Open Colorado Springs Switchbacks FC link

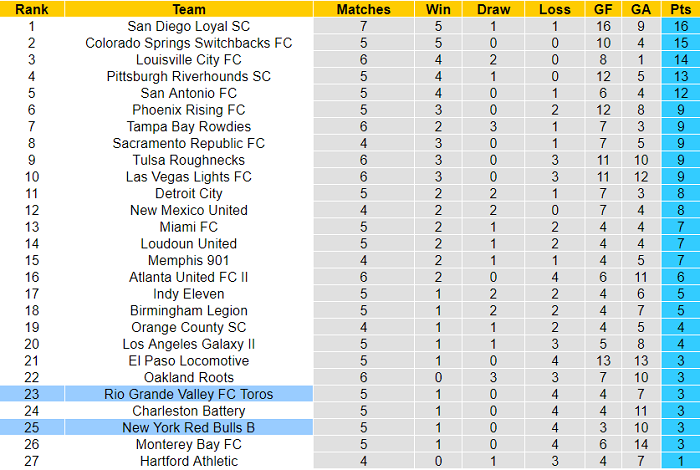(x=188, y=43)
